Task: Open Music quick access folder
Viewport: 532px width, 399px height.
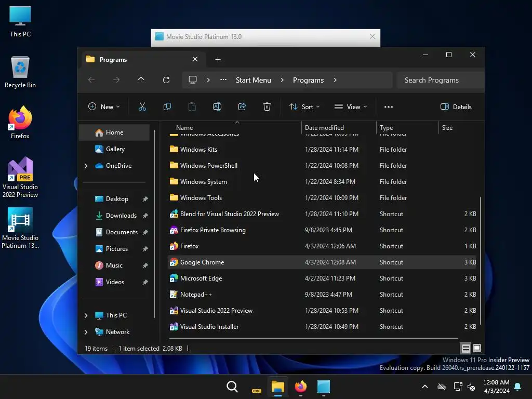Action: click(x=115, y=265)
